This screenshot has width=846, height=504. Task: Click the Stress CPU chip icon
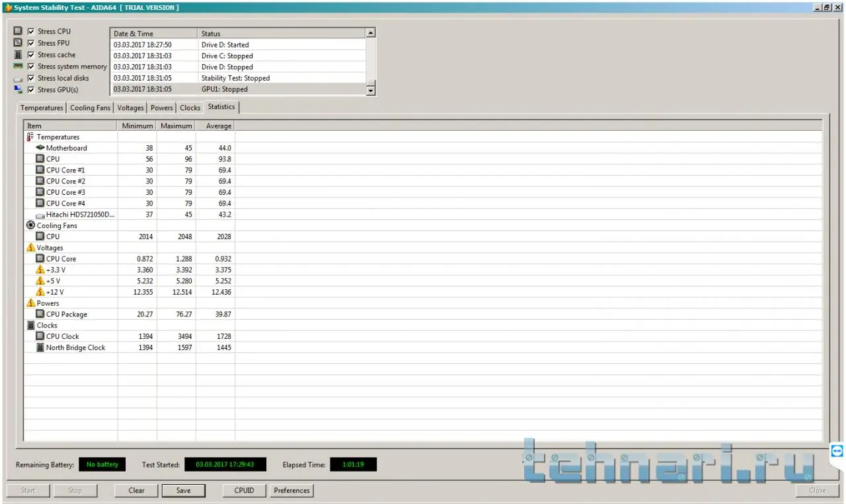[18, 31]
